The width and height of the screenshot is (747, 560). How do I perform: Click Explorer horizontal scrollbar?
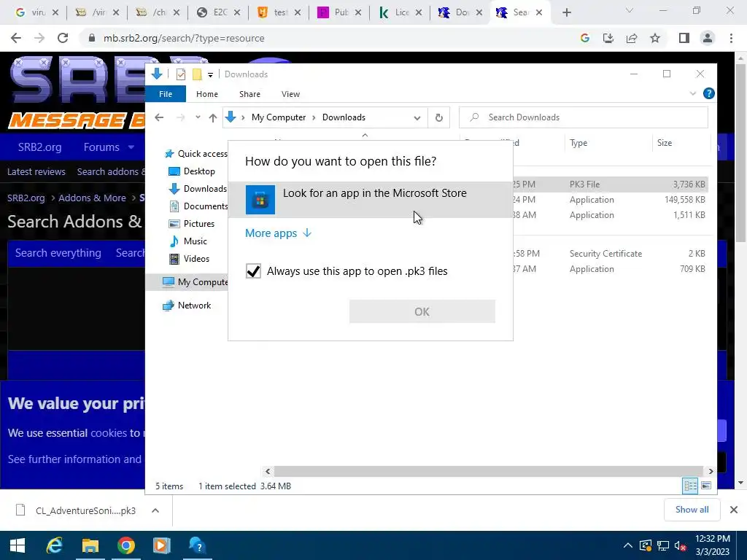coord(489,472)
